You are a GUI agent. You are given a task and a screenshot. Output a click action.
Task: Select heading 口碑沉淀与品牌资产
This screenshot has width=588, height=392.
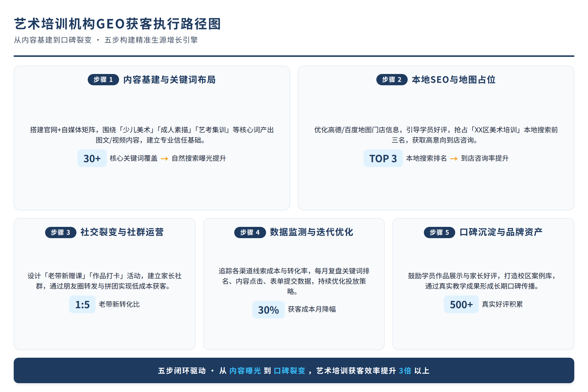501,232
